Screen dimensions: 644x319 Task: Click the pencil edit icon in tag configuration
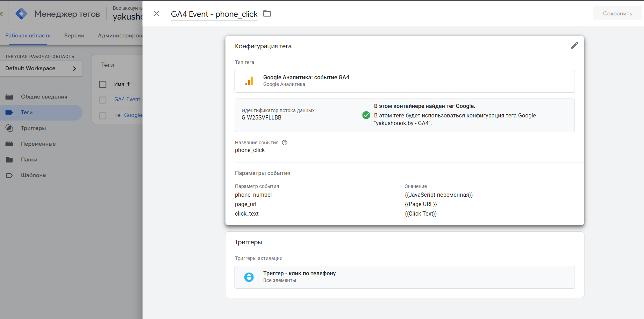tap(574, 45)
